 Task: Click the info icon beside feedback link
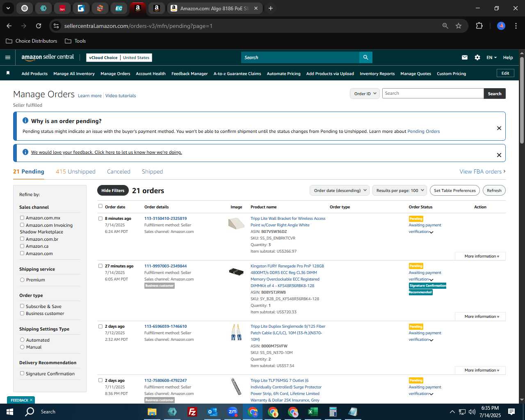pos(25,152)
